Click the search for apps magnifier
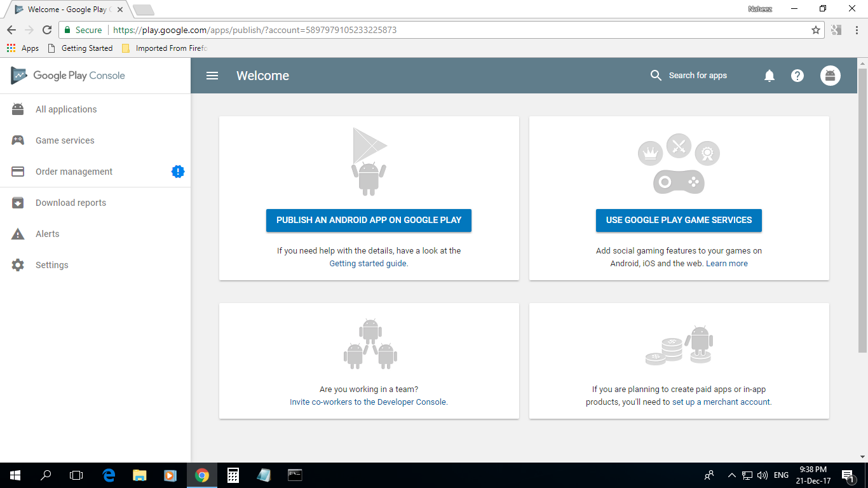 [x=656, y=75]
